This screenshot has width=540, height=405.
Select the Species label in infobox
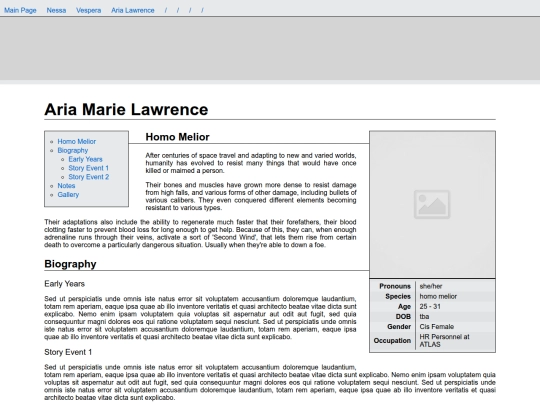398,297
